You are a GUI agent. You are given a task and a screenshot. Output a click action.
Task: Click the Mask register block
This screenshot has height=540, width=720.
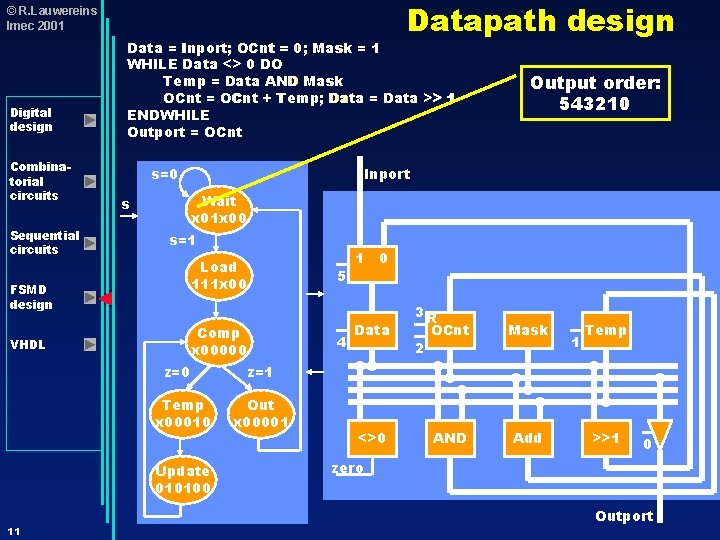click(528, 331)
